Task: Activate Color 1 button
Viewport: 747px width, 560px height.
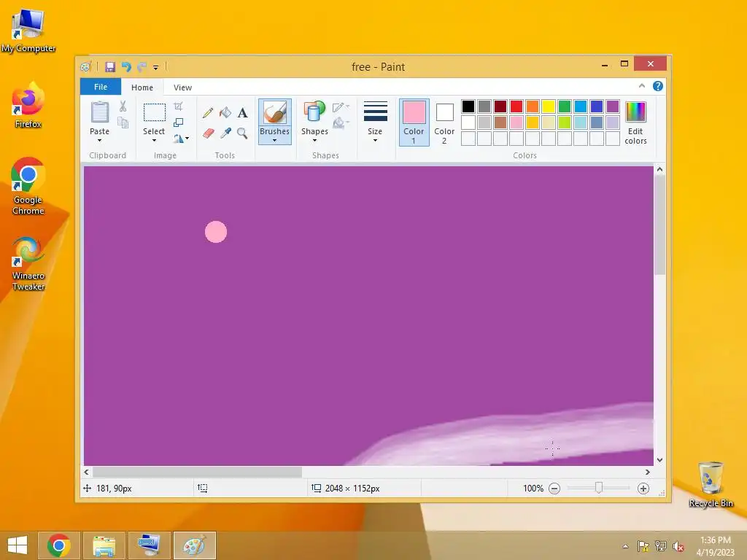Action: (414, 122)
